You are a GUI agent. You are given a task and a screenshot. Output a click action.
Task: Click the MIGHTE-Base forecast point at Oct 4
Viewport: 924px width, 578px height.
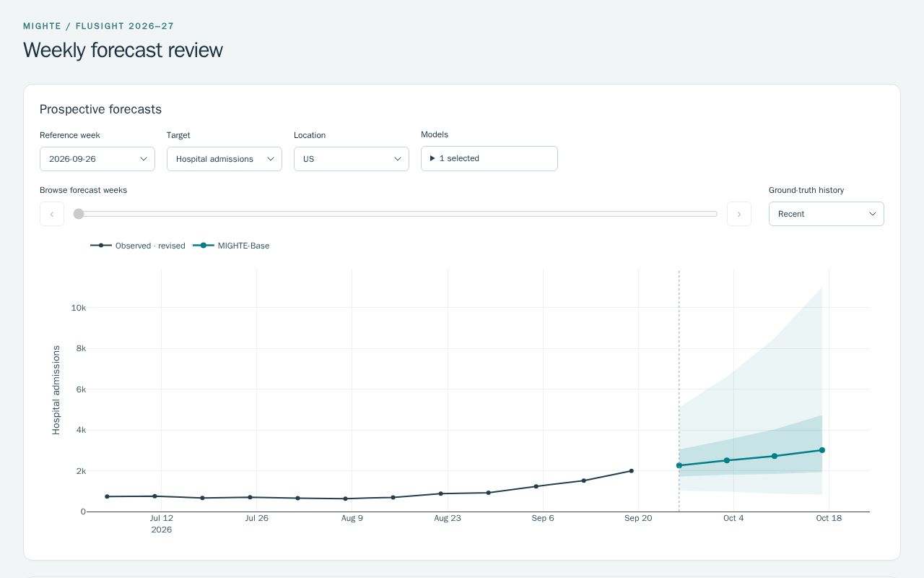pyautogui.click(x=727, y=460)
